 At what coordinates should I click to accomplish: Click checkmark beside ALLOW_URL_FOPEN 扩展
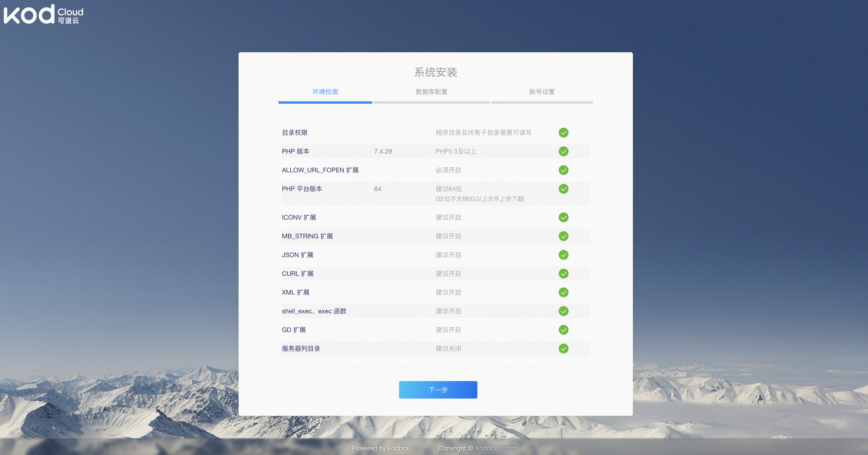pos(563,170)
